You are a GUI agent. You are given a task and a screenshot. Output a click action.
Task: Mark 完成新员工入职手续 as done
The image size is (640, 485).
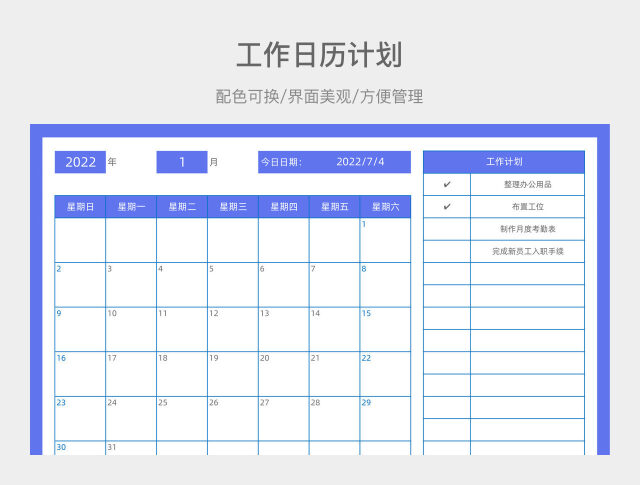click(x=447, y=252)
